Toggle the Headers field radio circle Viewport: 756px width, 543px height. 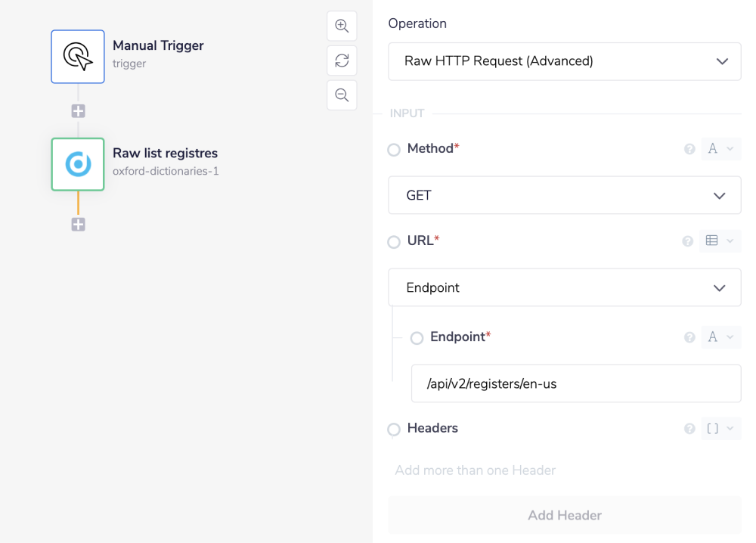point(394,430)
